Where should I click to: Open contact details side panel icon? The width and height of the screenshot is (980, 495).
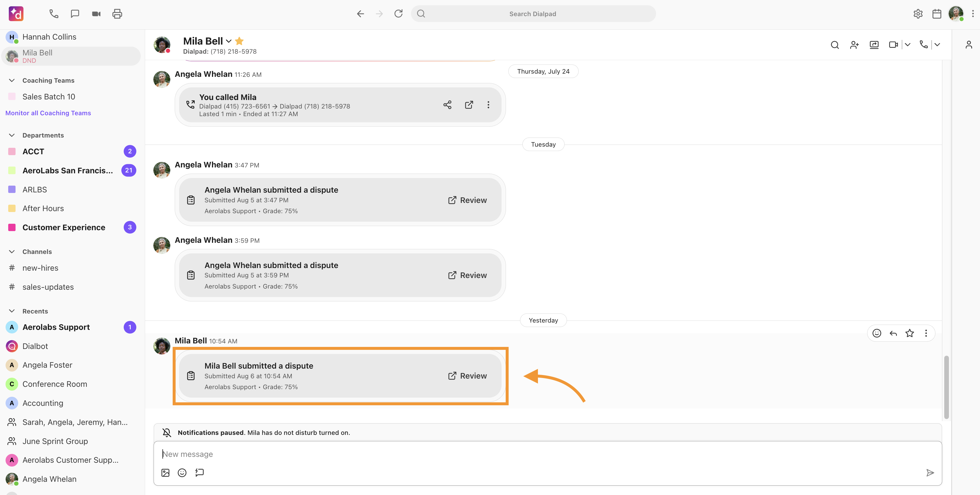pos(969,45)
